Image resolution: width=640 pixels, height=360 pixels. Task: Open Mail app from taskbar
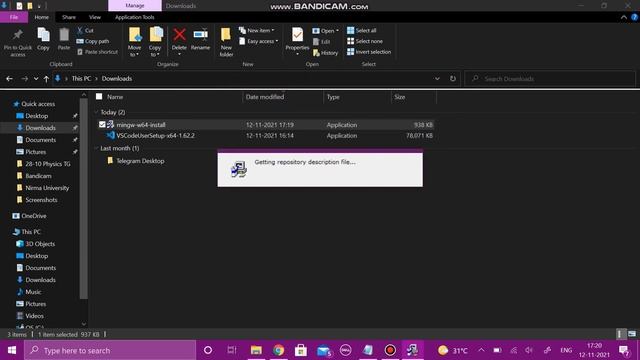click(324, 350)
